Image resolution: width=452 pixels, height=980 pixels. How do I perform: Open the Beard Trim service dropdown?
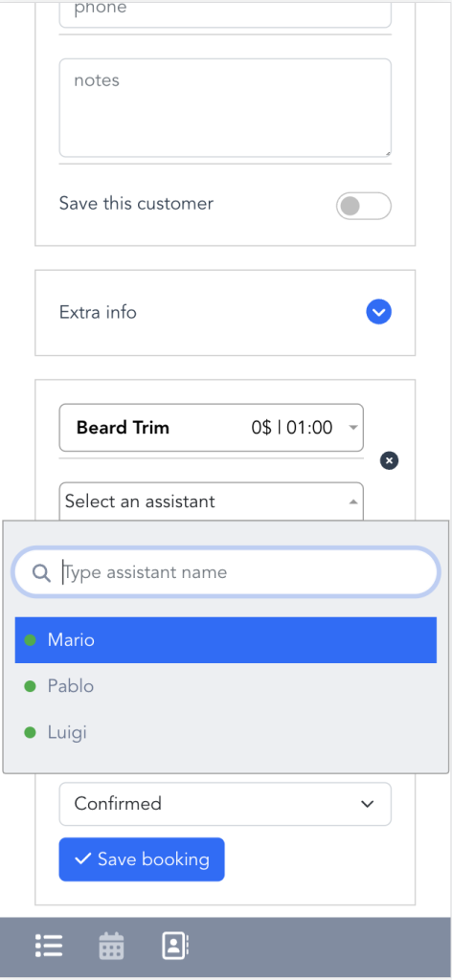(212, 428)
